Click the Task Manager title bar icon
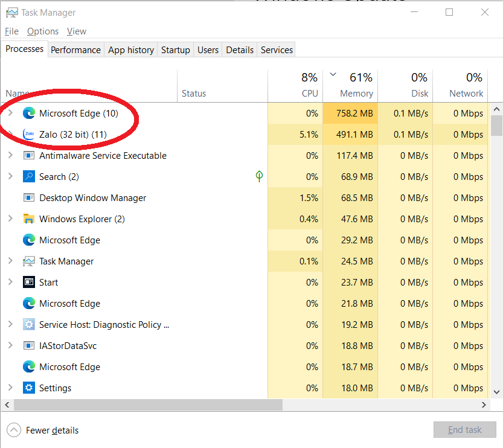This screenshot has width=503, height=448. [x=12, y=13]
